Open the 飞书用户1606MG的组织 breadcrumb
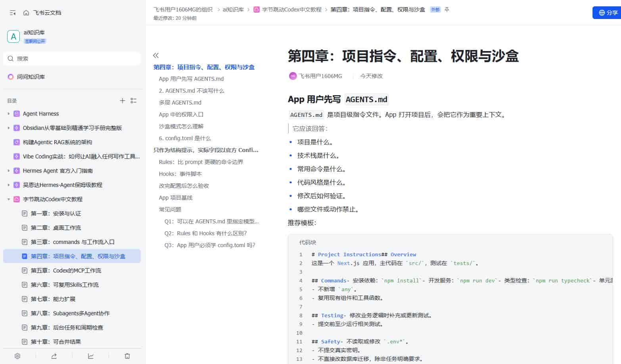Viewport: 621px width, 364px height. tap(183, 10)
